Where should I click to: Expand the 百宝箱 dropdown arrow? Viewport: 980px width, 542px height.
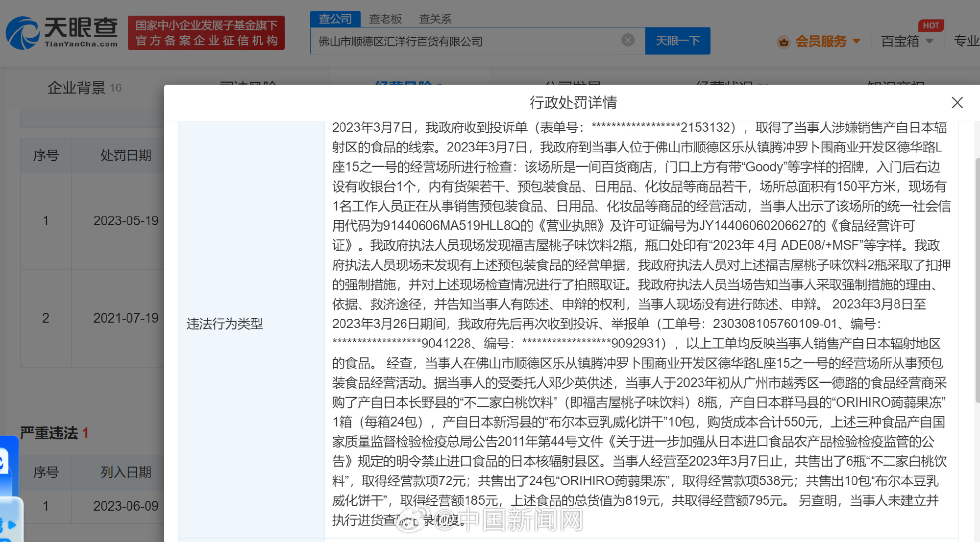pyautogui.click(x=930, y=41)
